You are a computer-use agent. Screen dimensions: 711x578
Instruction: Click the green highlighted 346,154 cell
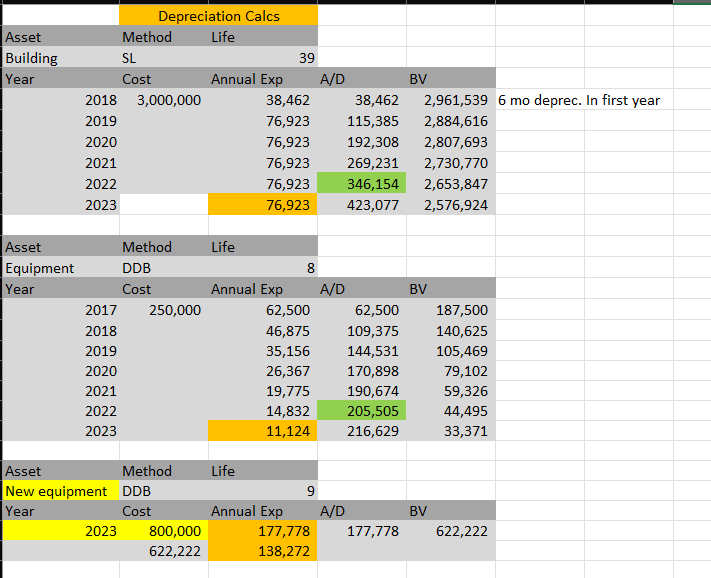(362, 184)
